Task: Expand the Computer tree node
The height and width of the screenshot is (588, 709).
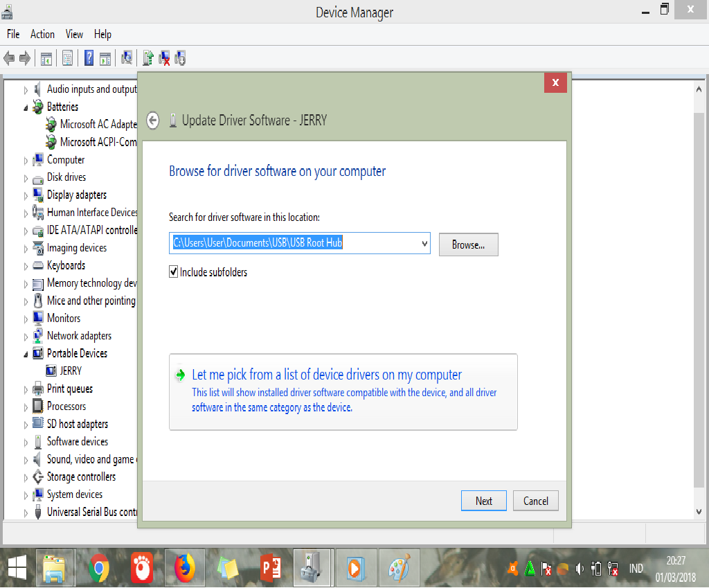Action: [x=26, y=160]
